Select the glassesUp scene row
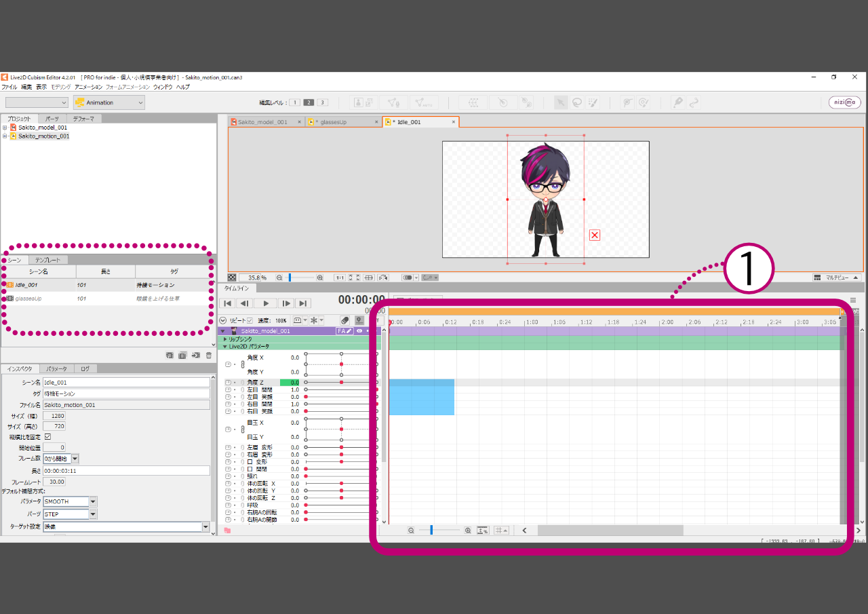Screen dimensions: 868x614 pyautogui.click(x=108, y=299)
